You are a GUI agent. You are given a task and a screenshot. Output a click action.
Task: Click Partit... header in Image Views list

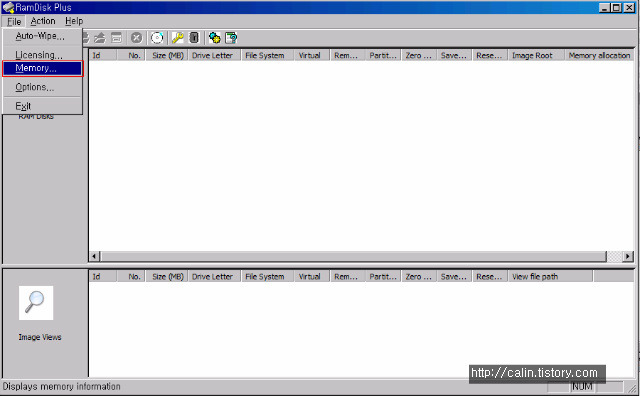pos(383,276)
